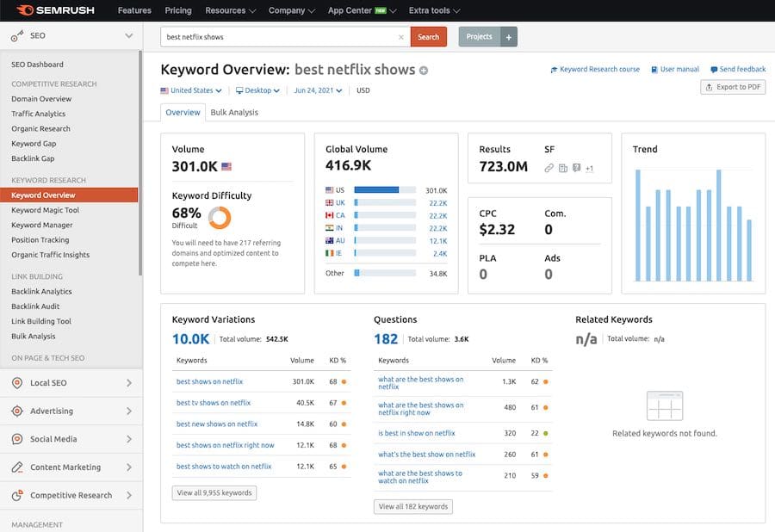Click the Social Media icon
This screenshot has height=532, width=775.
(x=17, y=439)
